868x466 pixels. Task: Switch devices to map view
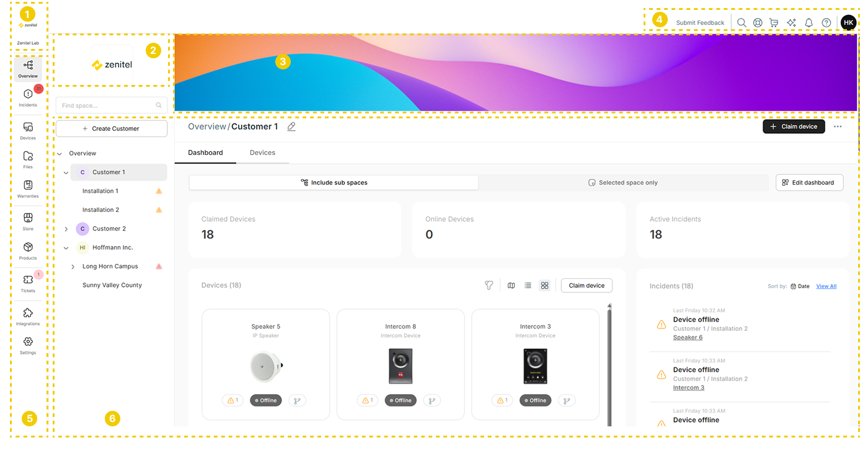pos(511,286)
